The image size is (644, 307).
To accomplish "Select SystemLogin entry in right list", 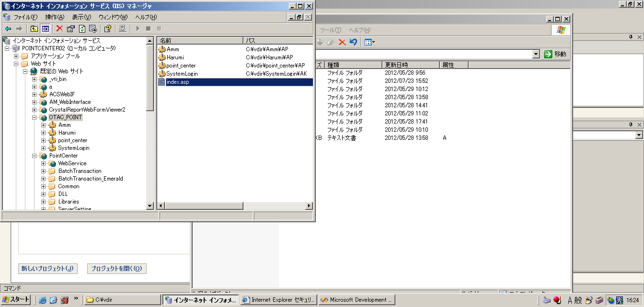I will point(182,74).
